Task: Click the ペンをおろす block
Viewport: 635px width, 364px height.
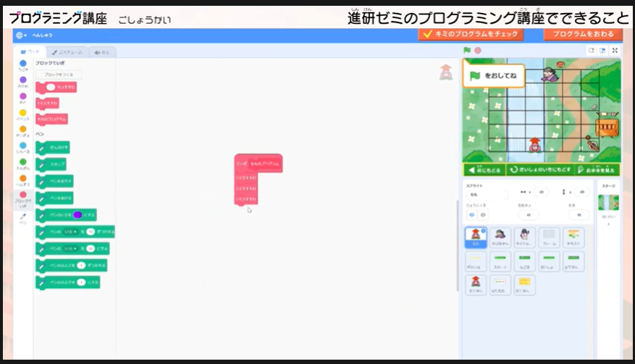Action: tap(55, 182)
